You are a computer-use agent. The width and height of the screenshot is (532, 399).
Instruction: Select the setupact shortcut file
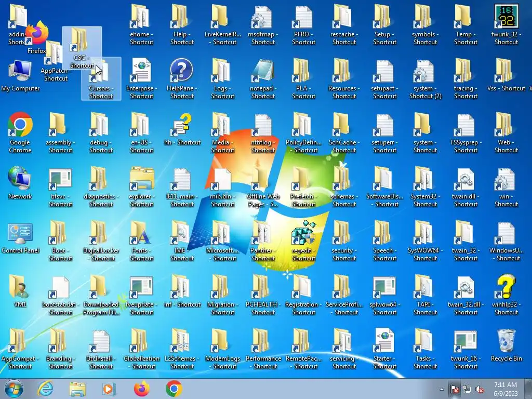pyautogui.click(x=384, y=79)
